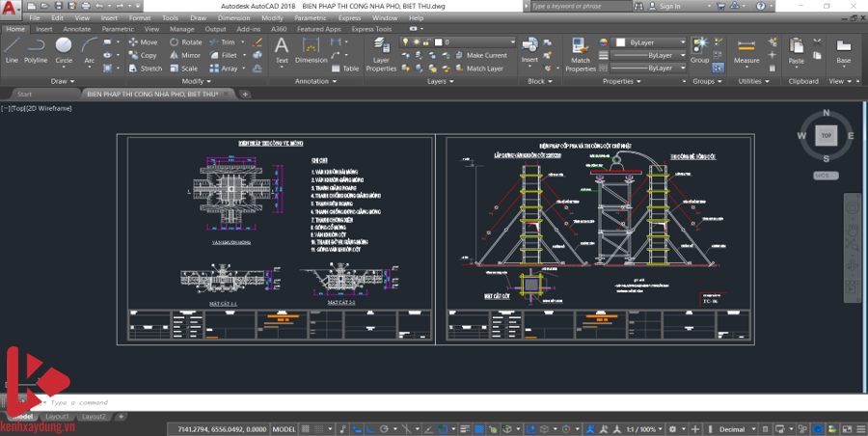This screenshot has height=436, width=868.
Task: Open the Dimension menu in menu bar
Action: 232,17
